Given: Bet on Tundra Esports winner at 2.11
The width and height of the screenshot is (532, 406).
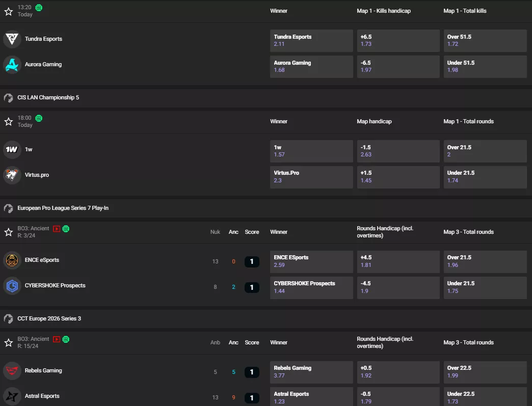Looking at the screenshot, I should click(x=311, y=41).
